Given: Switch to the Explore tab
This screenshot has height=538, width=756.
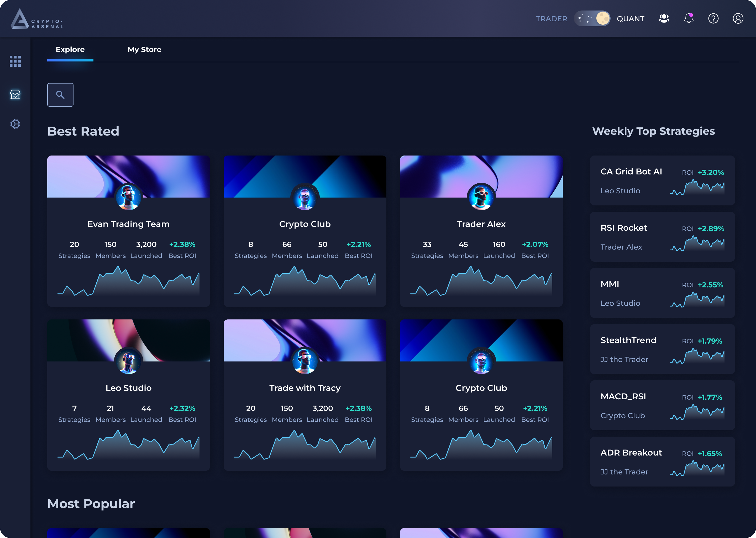Looking at the screenshot, I should 70,50.
